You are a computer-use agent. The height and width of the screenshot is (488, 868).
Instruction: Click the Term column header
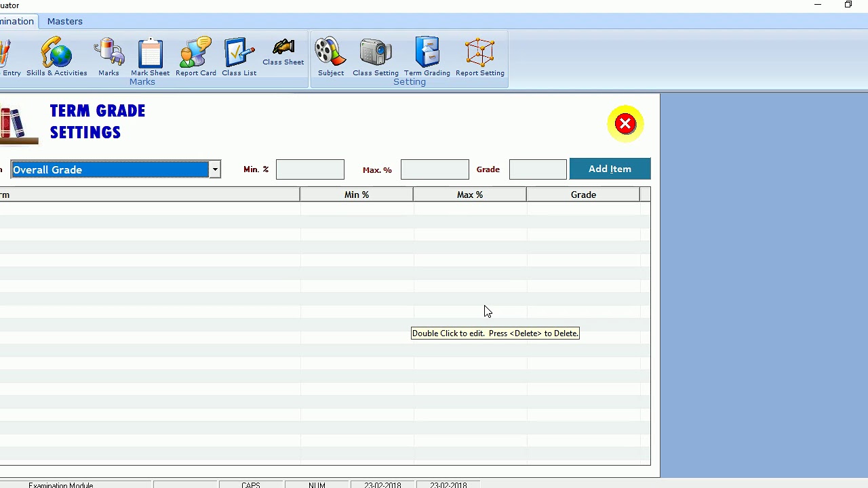tap(150, 195)
